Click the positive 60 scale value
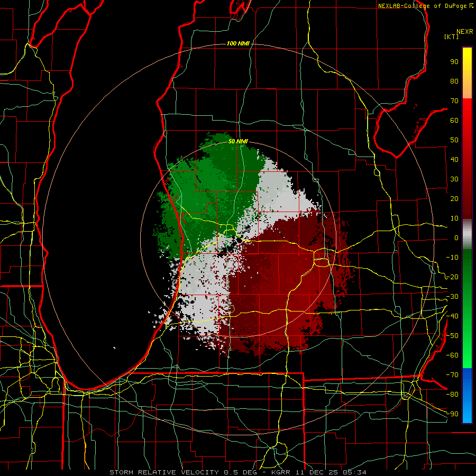The width and height of the screenshot is (476, 476). pyautogui.click(x=454, y=121)
